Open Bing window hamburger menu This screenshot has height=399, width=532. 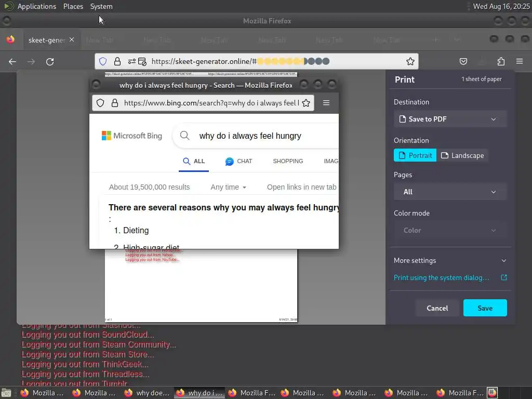[326, 103]
